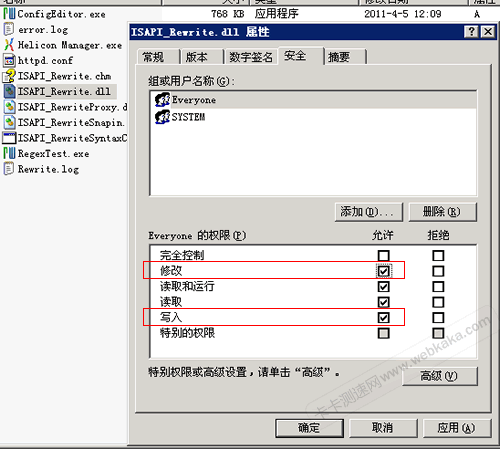500x449 pixels.
Task: Select the ConfigEditor.exe file name
Action: tap(62, 14)
